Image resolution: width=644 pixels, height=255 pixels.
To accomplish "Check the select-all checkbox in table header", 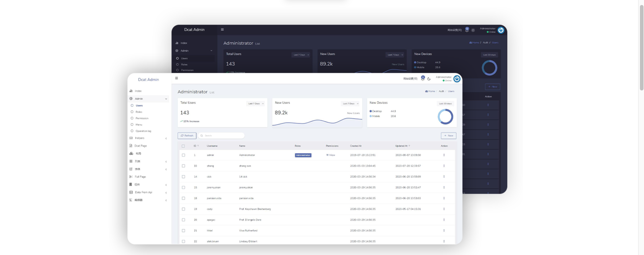I will coord(183,146).
